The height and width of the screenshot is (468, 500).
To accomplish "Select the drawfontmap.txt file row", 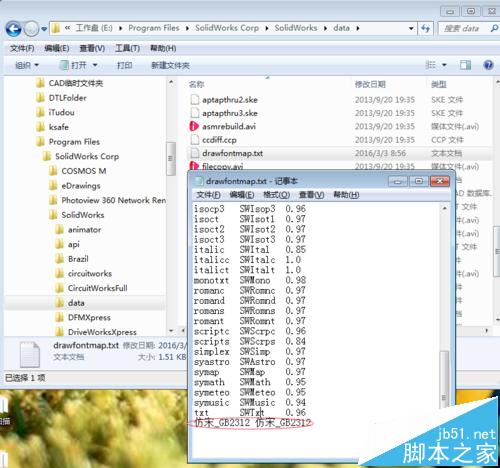I will tap(340, 153).
